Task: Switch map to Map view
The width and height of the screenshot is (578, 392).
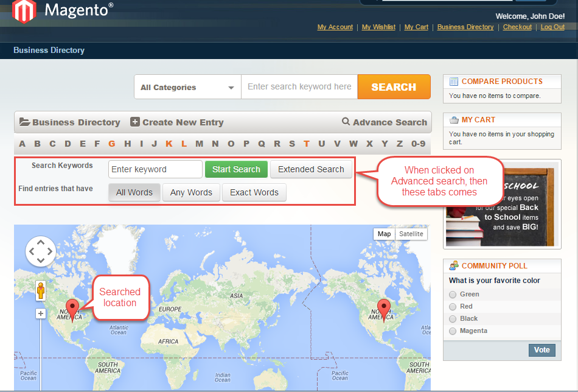Action: (384, 234)
